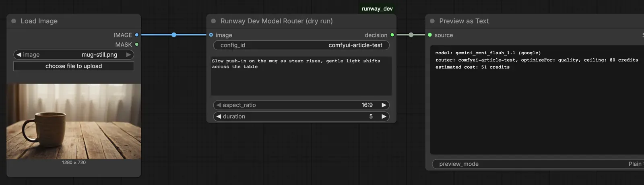Click the preview output text box
644x185 pixels.
coord(537,100)
